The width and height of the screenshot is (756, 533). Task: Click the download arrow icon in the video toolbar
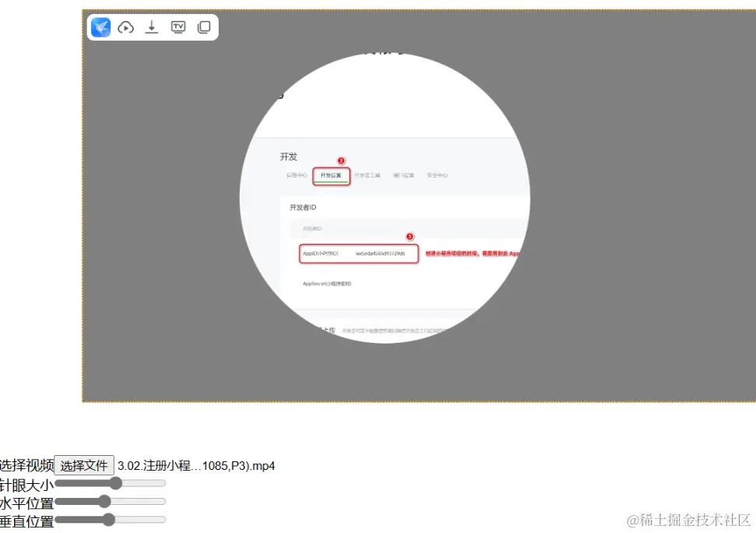pyautogui.click(x=152, y=27)
